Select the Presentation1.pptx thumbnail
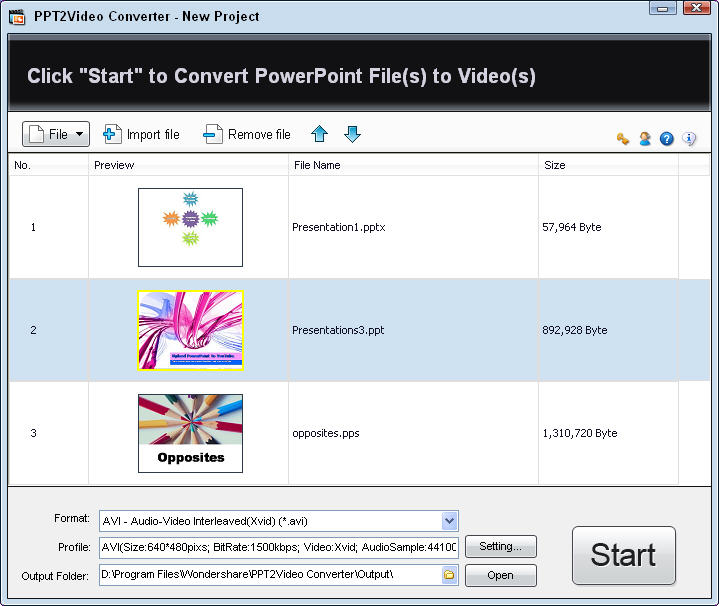Viewport: 719px width, 606px height. [190, 227]
